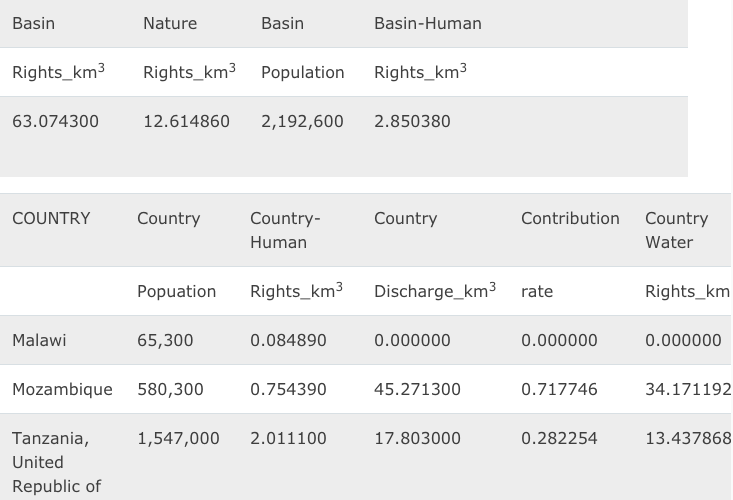
Task: Click the Tanzania, United Republic of cell
Action: click(51, 462)
